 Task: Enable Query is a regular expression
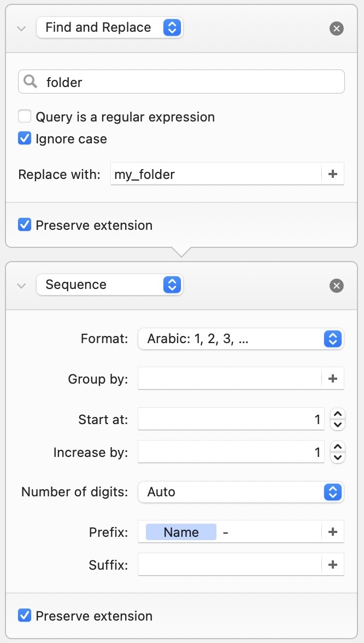[x=25, y=117]
